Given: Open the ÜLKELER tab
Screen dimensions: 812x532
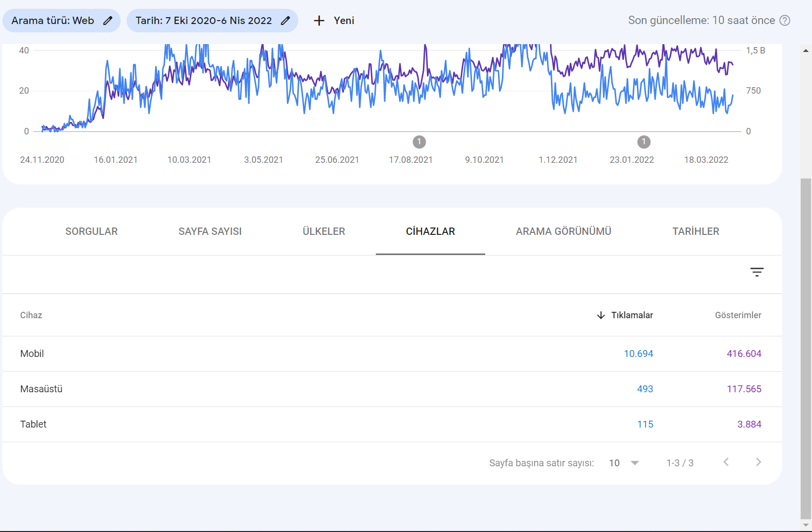Looking at the screenshot, I should [324, 231].
